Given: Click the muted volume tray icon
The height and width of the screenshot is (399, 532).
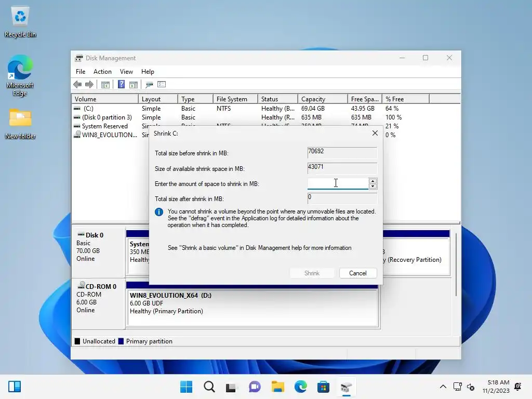Looking at the screenshot, I should (471, 387).
